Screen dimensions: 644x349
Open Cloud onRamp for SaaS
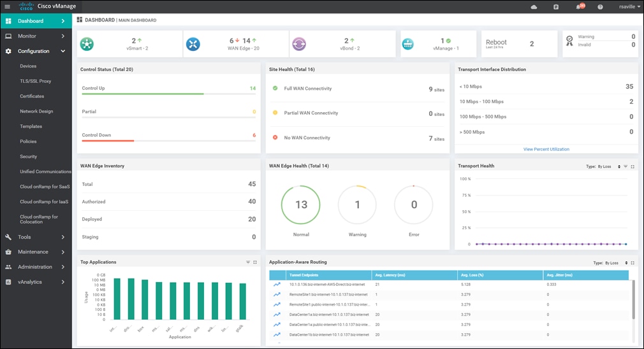45,187
